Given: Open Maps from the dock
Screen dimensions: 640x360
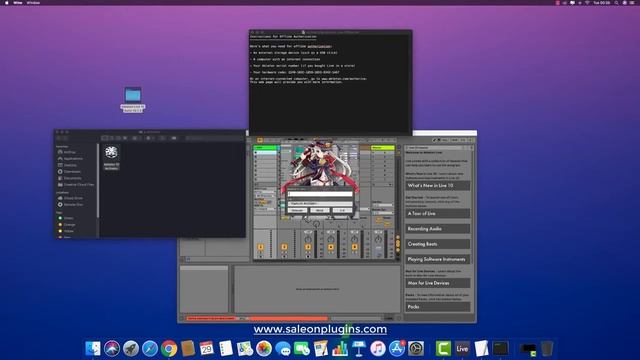Looking at the screenshot, I should [x=245, y=349].
